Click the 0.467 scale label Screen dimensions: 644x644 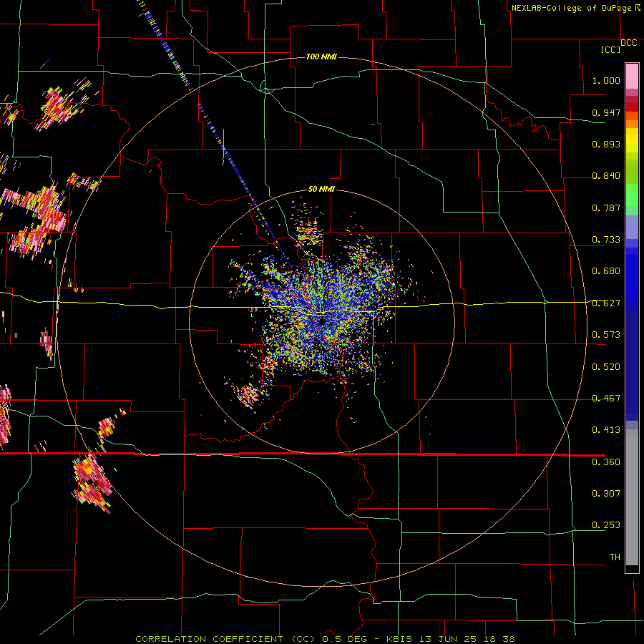tap(606, 399)
